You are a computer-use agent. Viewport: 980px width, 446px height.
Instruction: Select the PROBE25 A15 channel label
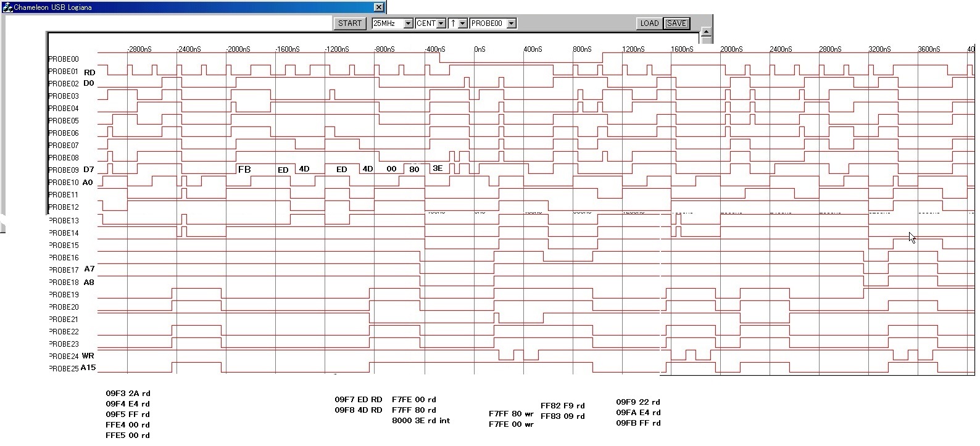[x=72, y=368]
